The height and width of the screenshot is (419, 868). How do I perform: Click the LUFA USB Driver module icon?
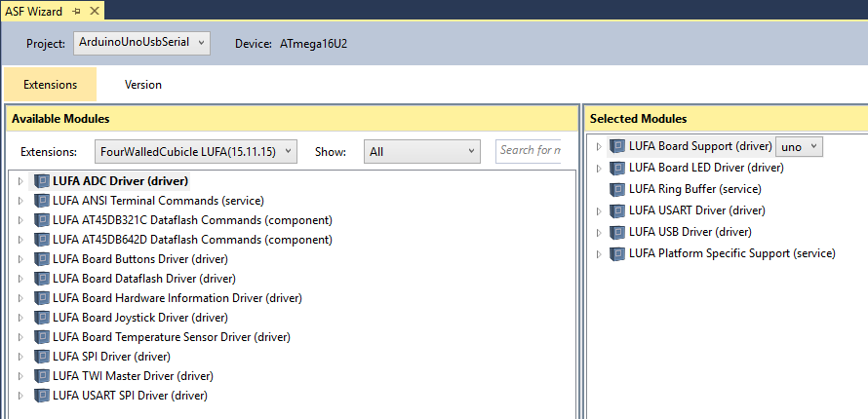(x=617, y=232)
